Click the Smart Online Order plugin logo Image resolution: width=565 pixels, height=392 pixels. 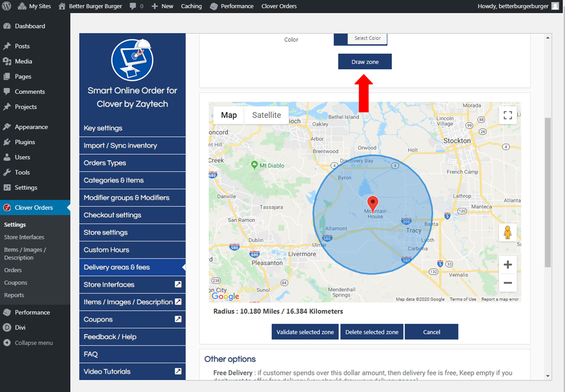point(132,60)
